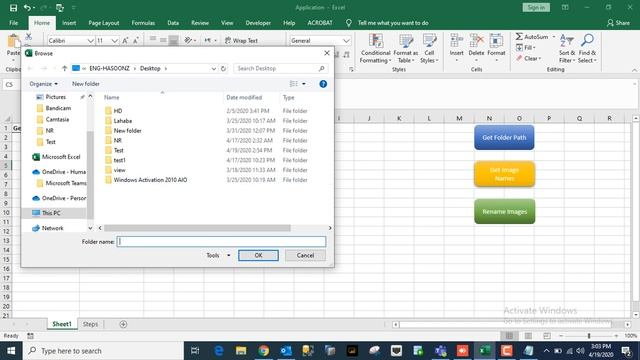Select This PC in navigation pane
This screenshot has height=360, width=640.
(51, 213)
